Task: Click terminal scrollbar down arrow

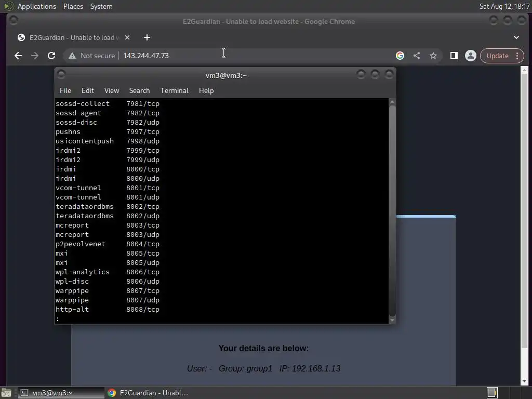Action: click(x=392, y=320)
